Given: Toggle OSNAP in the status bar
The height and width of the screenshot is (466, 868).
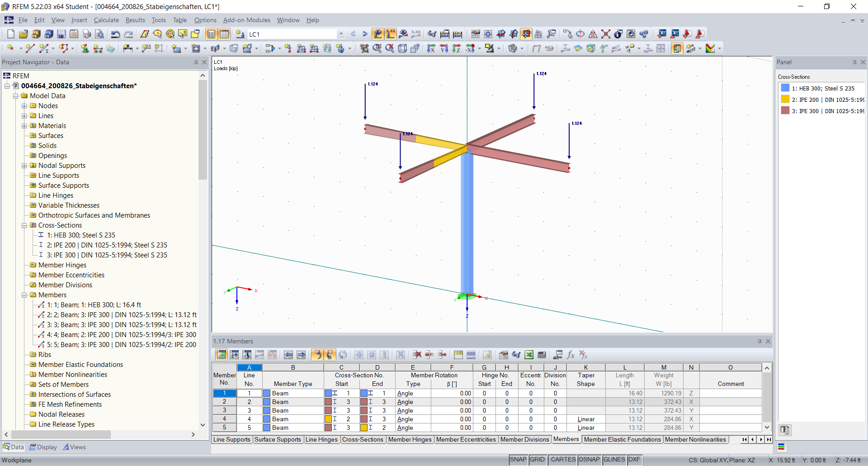Looking at the screenshot, I should (589, 460).
